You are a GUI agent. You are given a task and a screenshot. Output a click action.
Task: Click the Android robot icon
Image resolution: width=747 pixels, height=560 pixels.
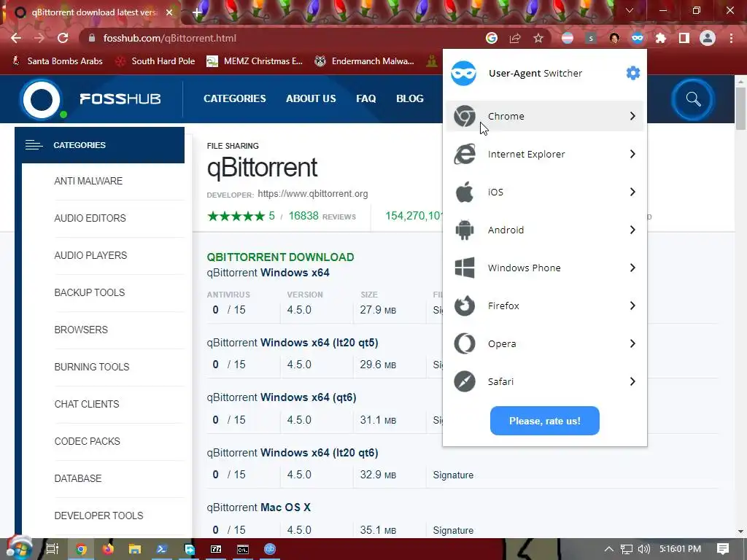point(465,230)
